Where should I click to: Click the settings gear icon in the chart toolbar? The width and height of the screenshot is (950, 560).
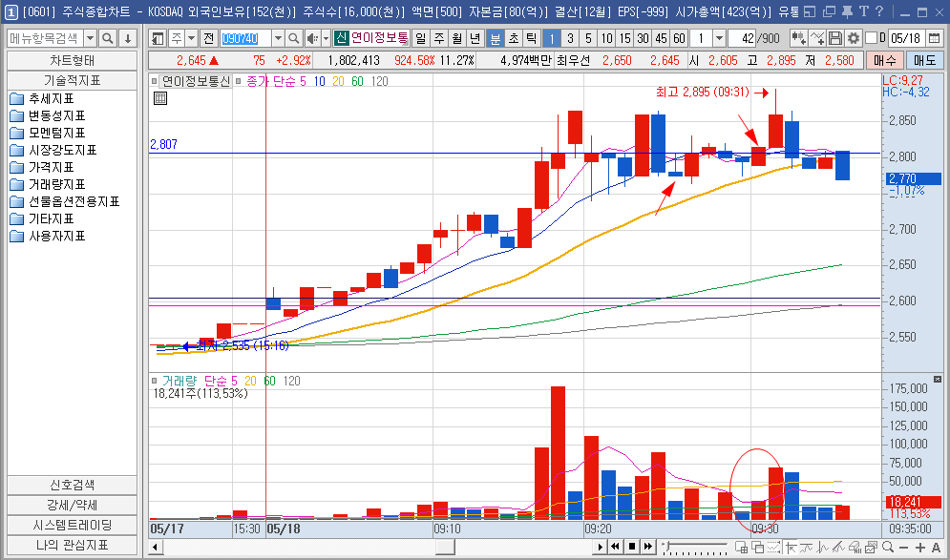tap(854, 38)
